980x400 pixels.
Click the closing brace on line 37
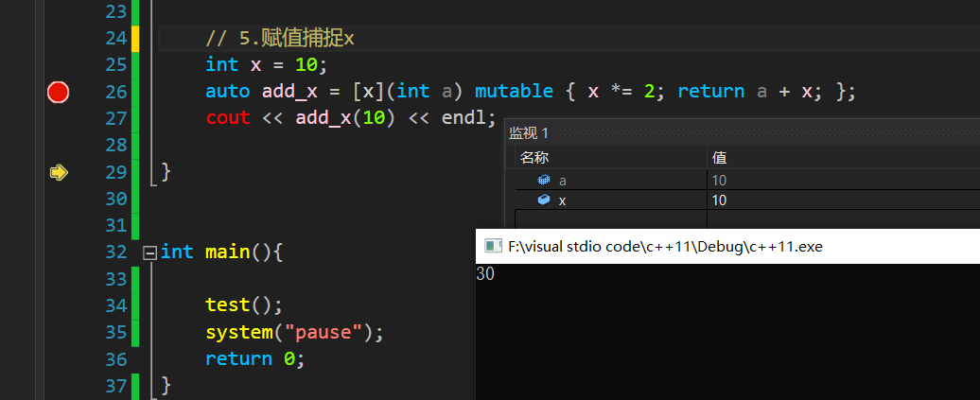166,384
